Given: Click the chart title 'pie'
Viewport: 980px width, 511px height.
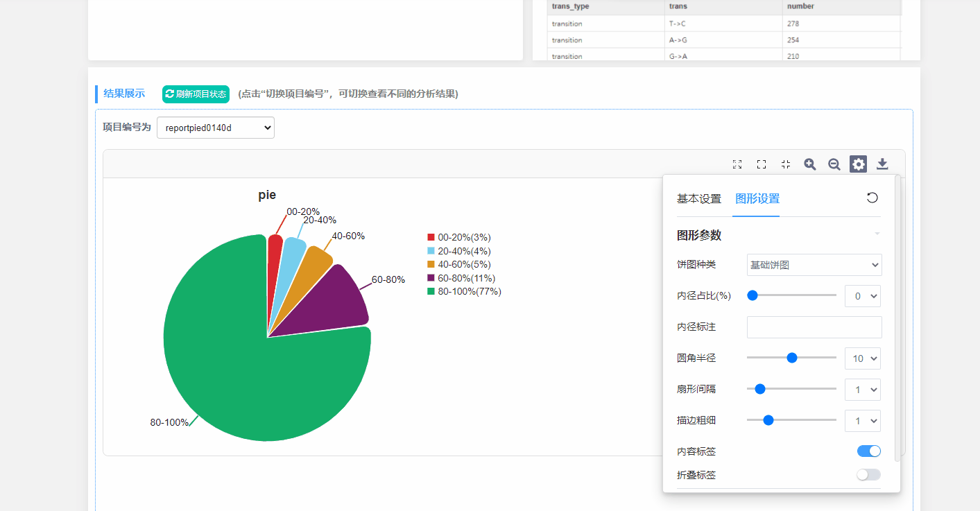Looking at the screenshot, I should point(267,196).
